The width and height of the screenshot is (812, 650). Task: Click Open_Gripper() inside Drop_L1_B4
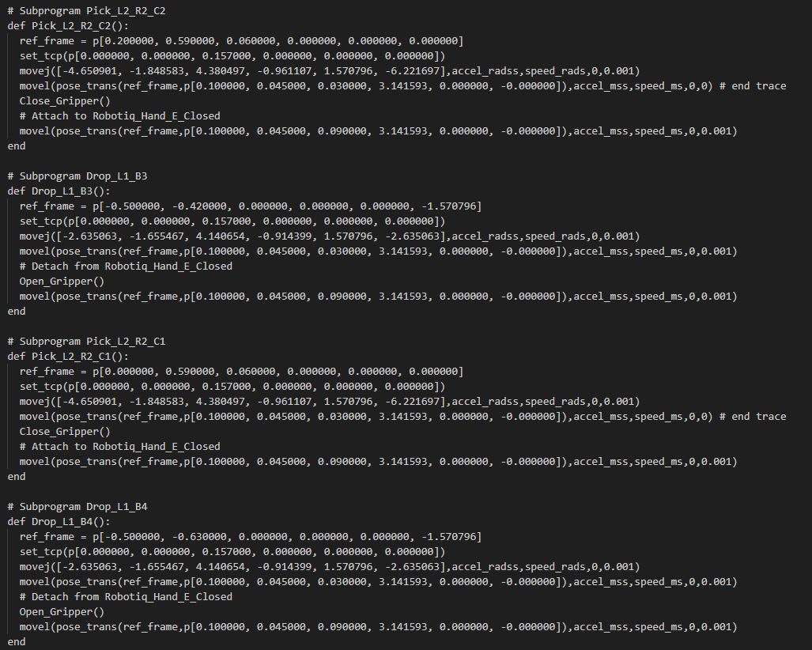click(x=62, y=611)
